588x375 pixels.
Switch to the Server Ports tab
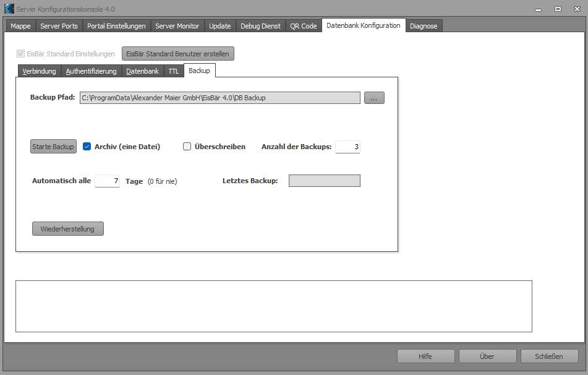pos(59,26)
